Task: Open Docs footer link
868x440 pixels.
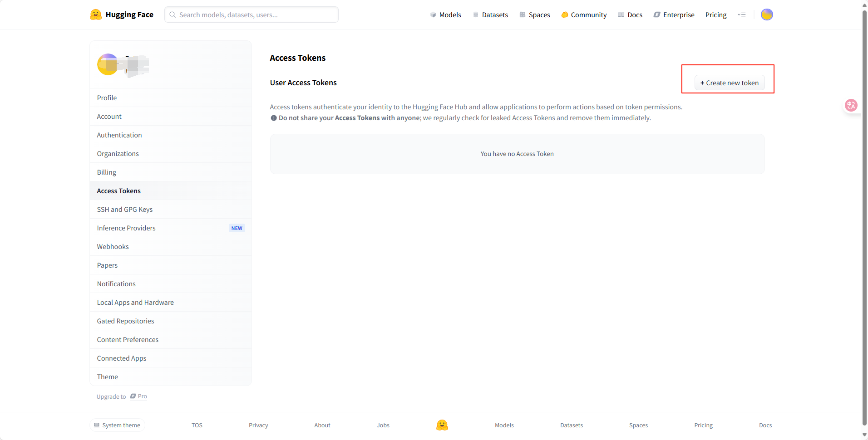Action: (765, 425)
